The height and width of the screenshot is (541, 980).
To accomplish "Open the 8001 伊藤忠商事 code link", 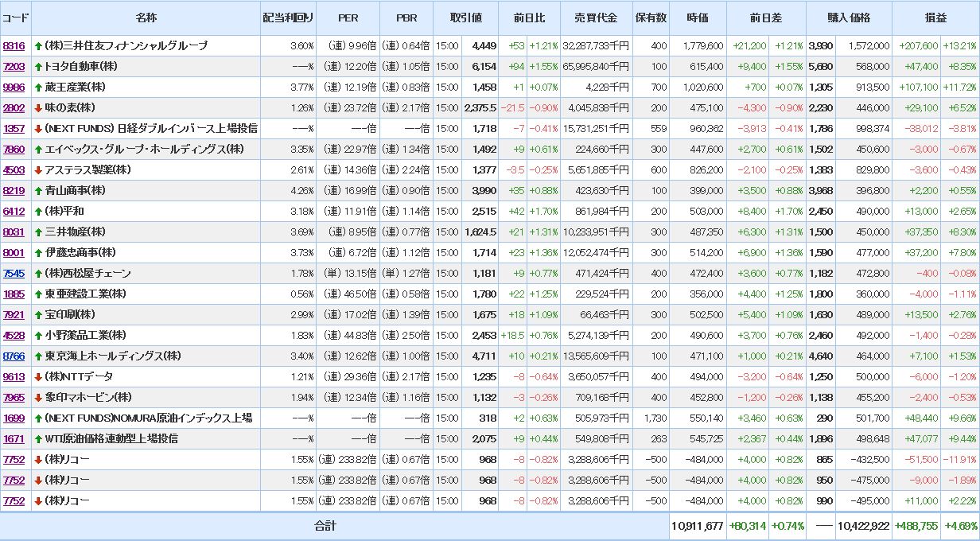I will (x=14, y=253).
